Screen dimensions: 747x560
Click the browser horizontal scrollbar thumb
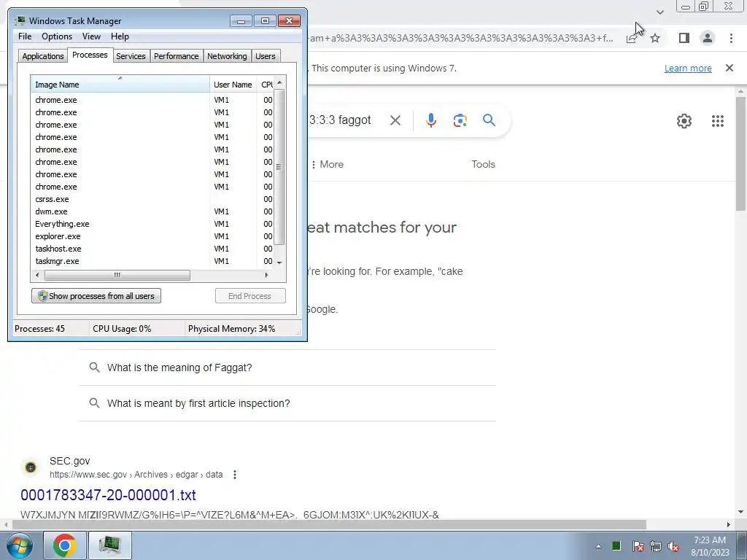(329, 525)
